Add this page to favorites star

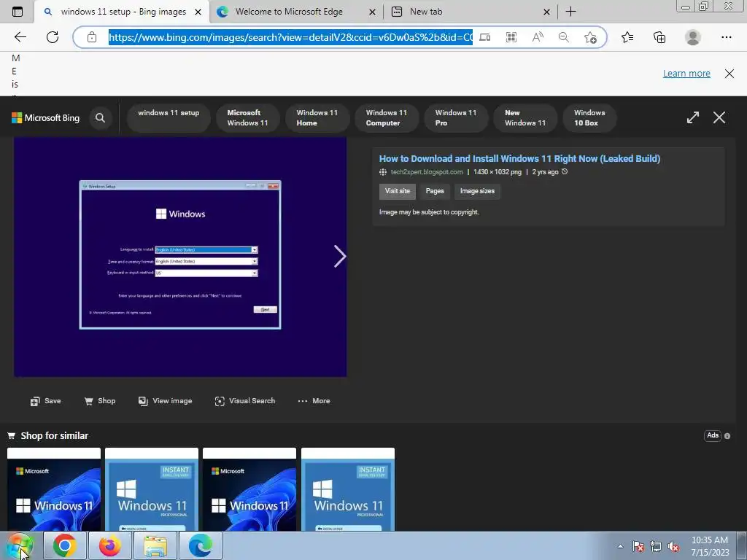tap(590, 37)
